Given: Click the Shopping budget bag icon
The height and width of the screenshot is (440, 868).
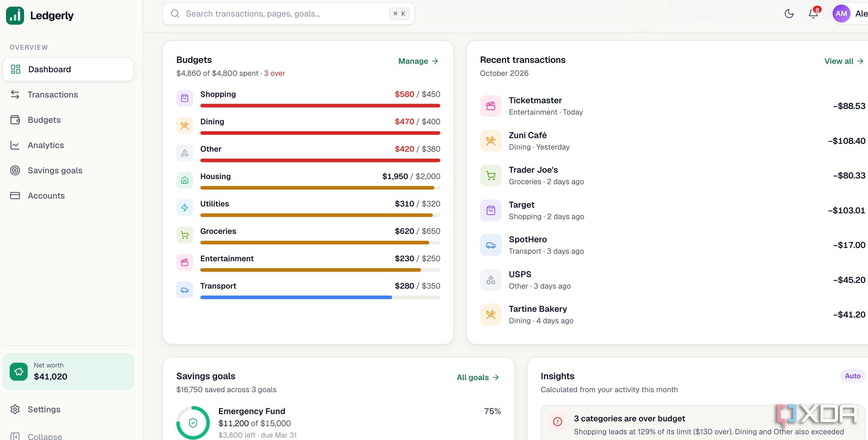Looking at the screenshot, I should [185, 98].
